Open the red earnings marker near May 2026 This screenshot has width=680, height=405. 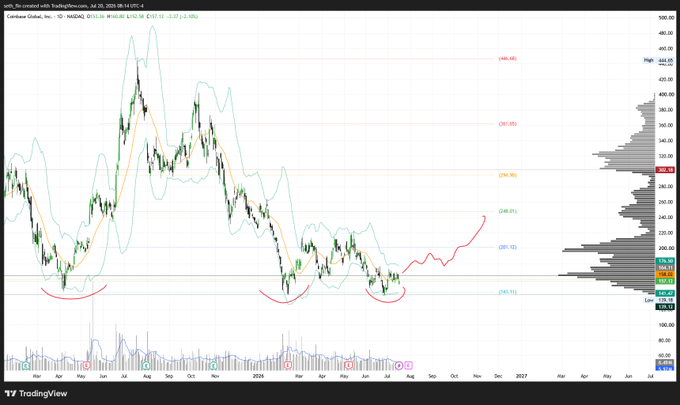[x=348, y=366]
